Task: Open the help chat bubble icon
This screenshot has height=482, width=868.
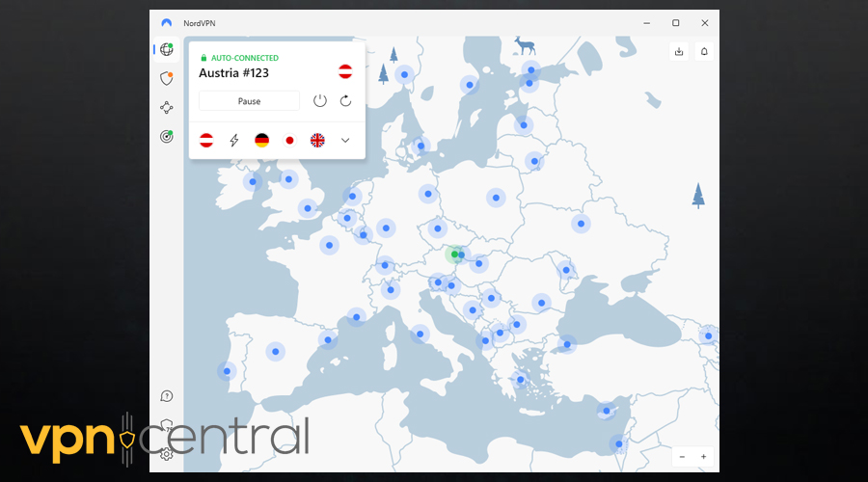Action: (x=167, y=396)
